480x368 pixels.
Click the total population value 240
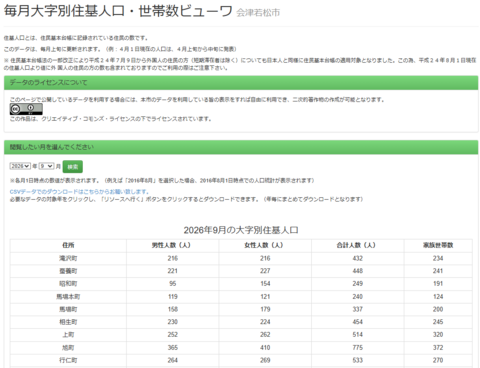click(358, 297)
